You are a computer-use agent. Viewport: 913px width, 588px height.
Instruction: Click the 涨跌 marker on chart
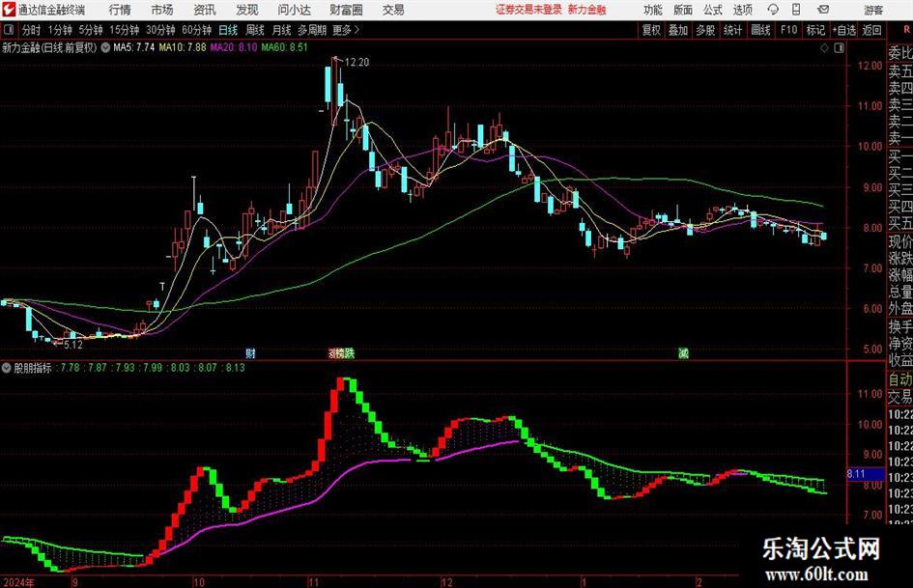pos(342,352)
